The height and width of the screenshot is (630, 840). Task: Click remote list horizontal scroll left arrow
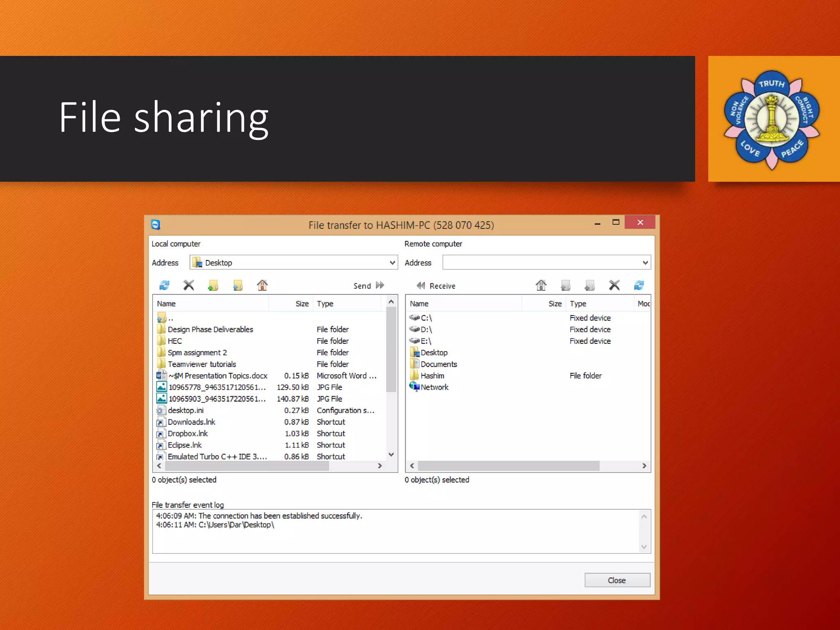coord(412,466)
